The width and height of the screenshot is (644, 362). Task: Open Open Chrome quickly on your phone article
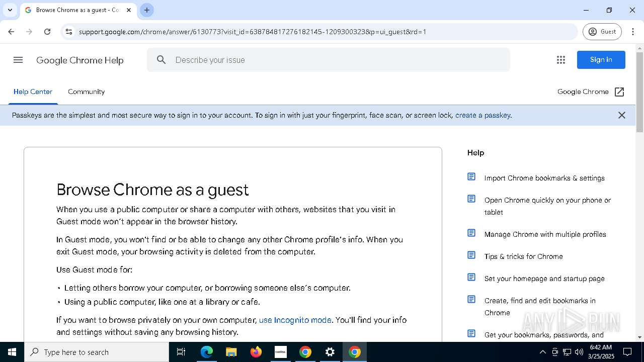pyautogui.click(x=547, y=206)
